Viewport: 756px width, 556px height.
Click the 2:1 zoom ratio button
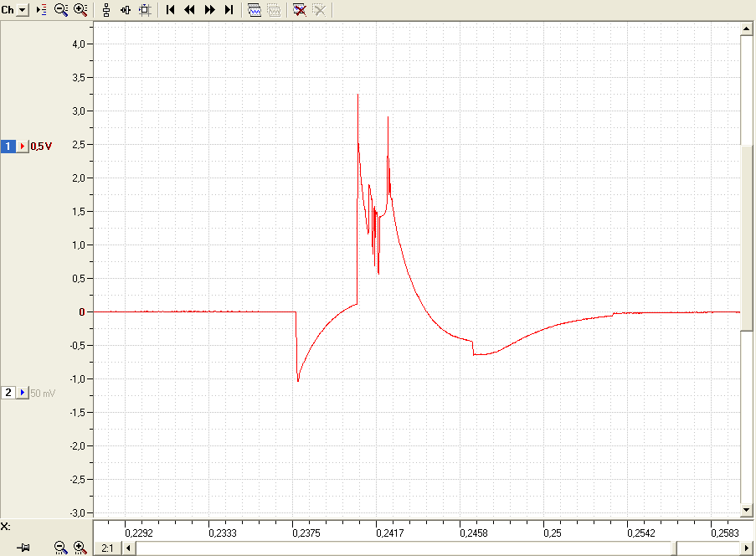(107, 548)
